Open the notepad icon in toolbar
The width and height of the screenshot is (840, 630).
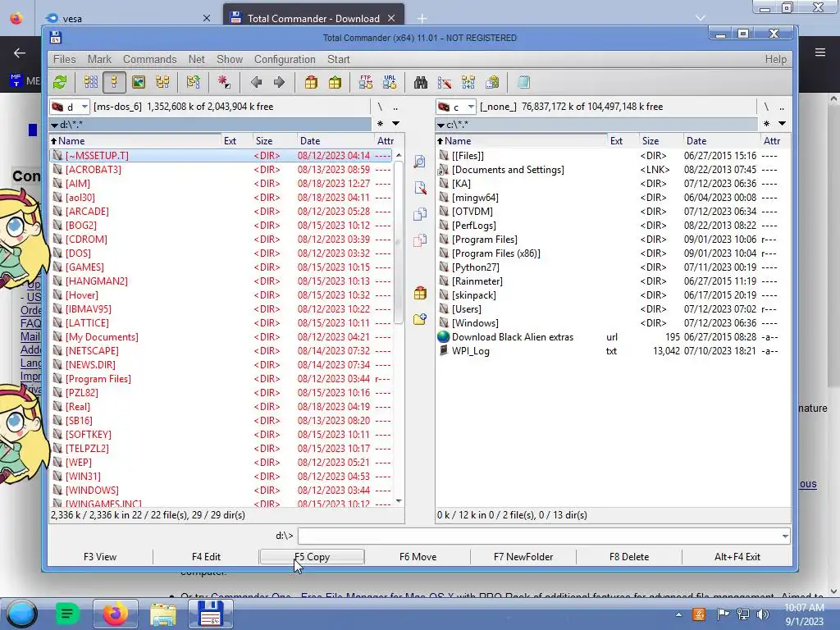(523, 82)
